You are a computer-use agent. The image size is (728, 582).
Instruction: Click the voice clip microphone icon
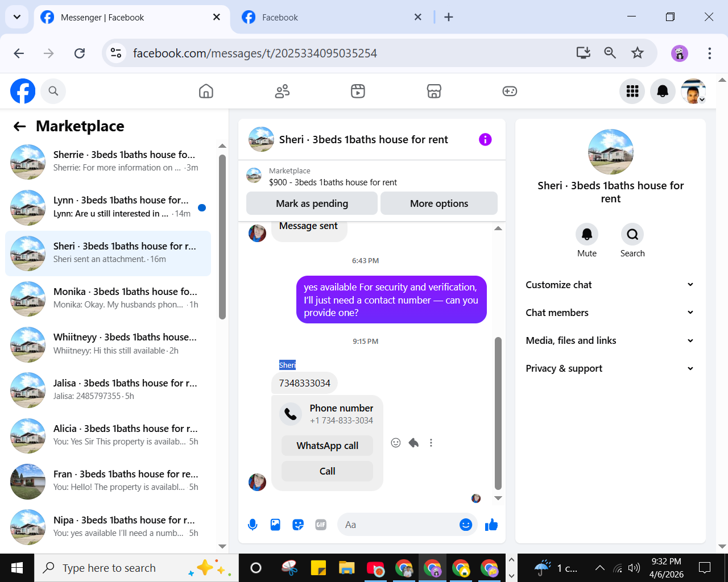tap(253, 525)
